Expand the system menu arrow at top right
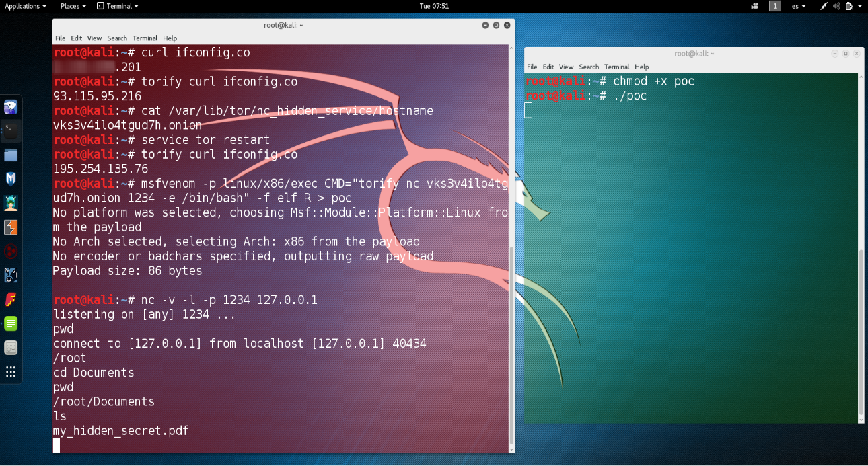The image size is (868, 466). [x=861, y=6]
